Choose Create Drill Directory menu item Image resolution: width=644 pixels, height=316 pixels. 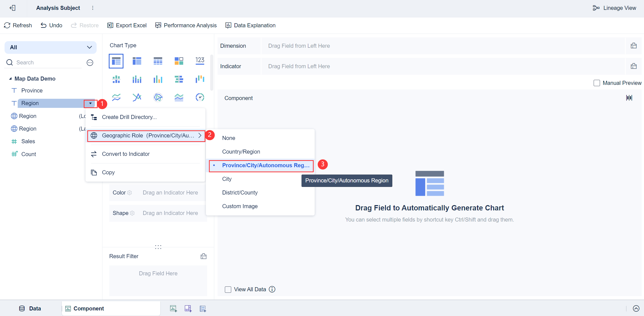coord(145,117)
